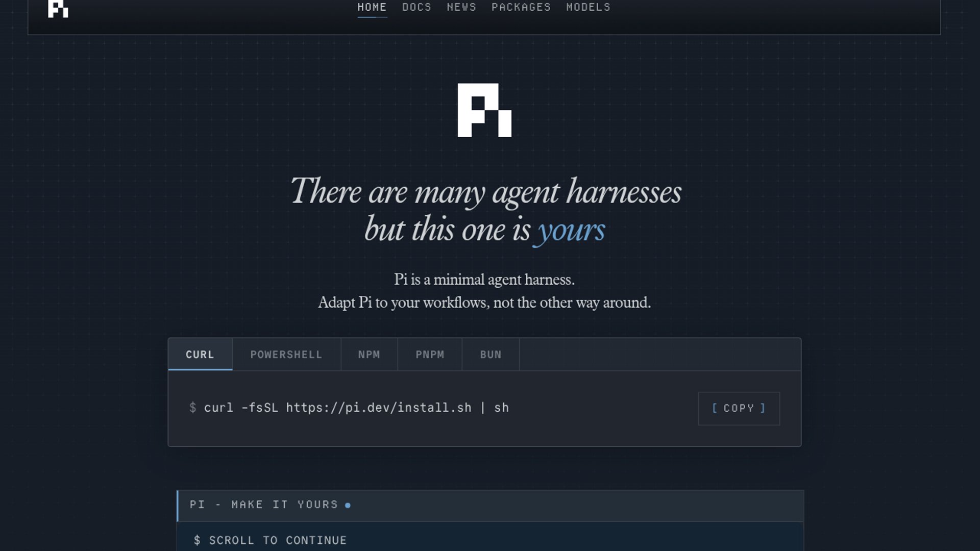Image resolution: width=980 pixels, height=551 pixels.
Task: Open the HOME navigation link
Action: 372,8
